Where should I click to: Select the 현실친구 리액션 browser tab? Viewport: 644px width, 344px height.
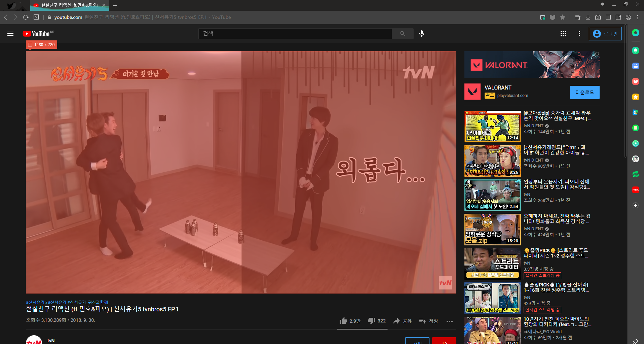69,5
